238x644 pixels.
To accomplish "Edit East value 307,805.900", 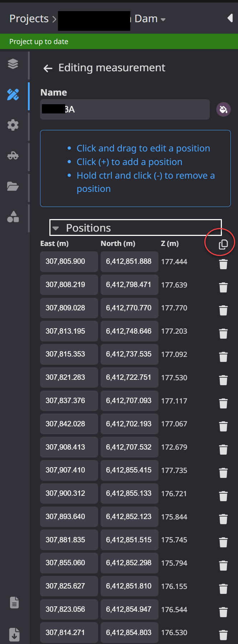I will [69, 261].
